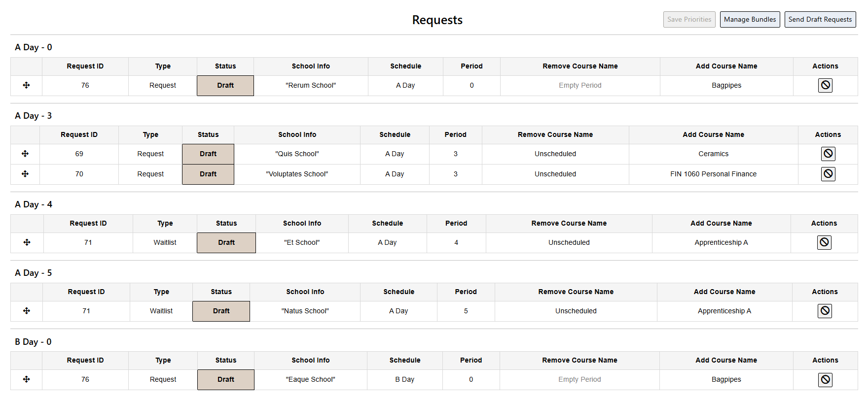Select "Waitlist" in the Natus School row
868x398 pixels.
click(161, 311)
